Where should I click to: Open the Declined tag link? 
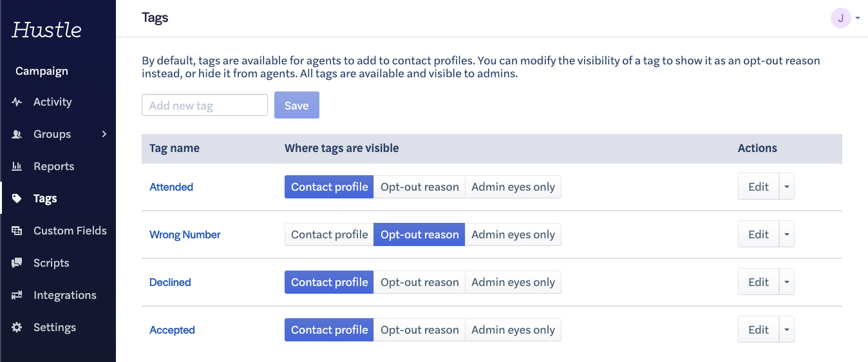pos(170,282)
